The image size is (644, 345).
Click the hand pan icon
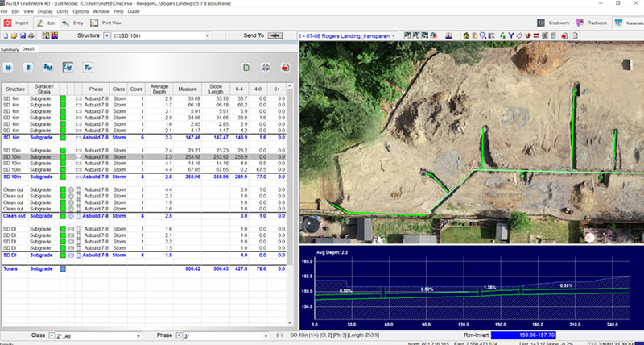pyautogui.click(x=474, y=35)
